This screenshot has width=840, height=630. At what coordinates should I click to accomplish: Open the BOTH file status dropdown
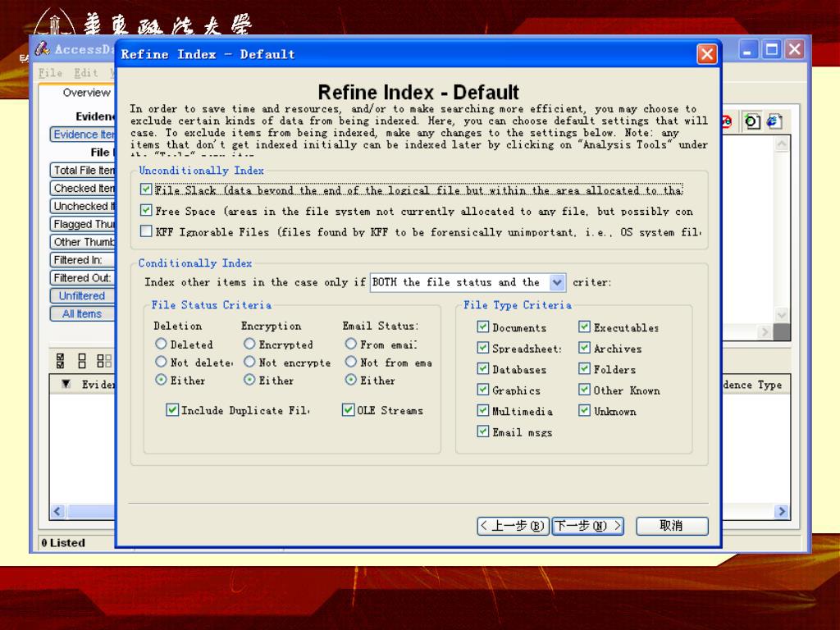coord(557,282)
